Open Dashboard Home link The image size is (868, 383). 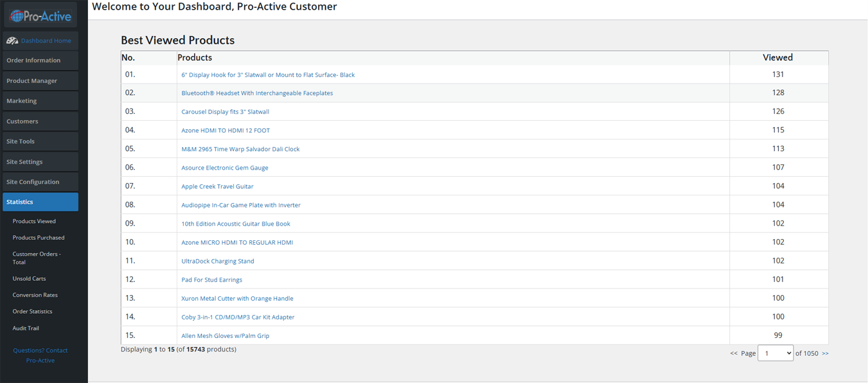[46, 40]
